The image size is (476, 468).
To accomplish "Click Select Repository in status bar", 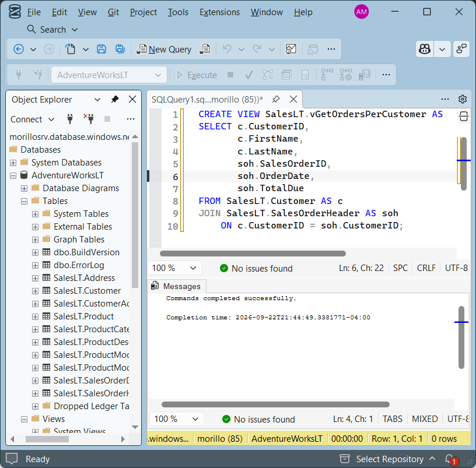I will point(390,459).
